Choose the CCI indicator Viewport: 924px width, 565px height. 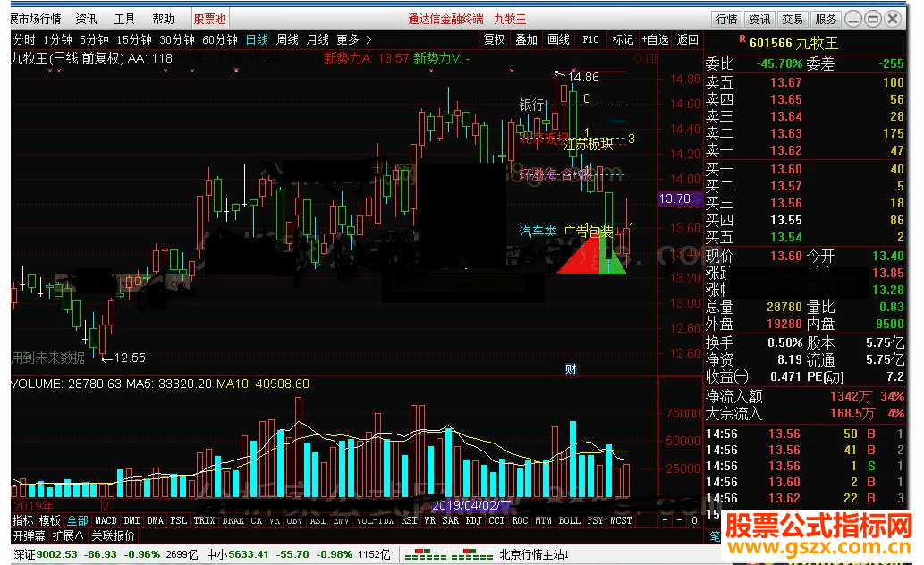496,520
